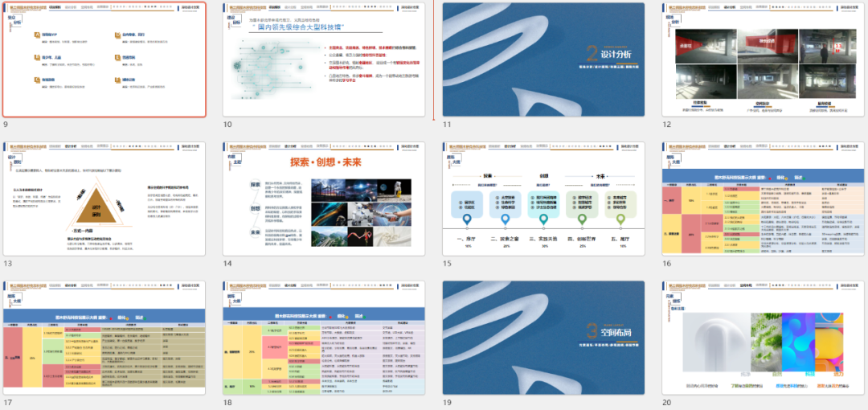This screenshot has width=868, height=410.
Task: Select slide 13 with the triangle diagram
Action: [x=104, y=199]
